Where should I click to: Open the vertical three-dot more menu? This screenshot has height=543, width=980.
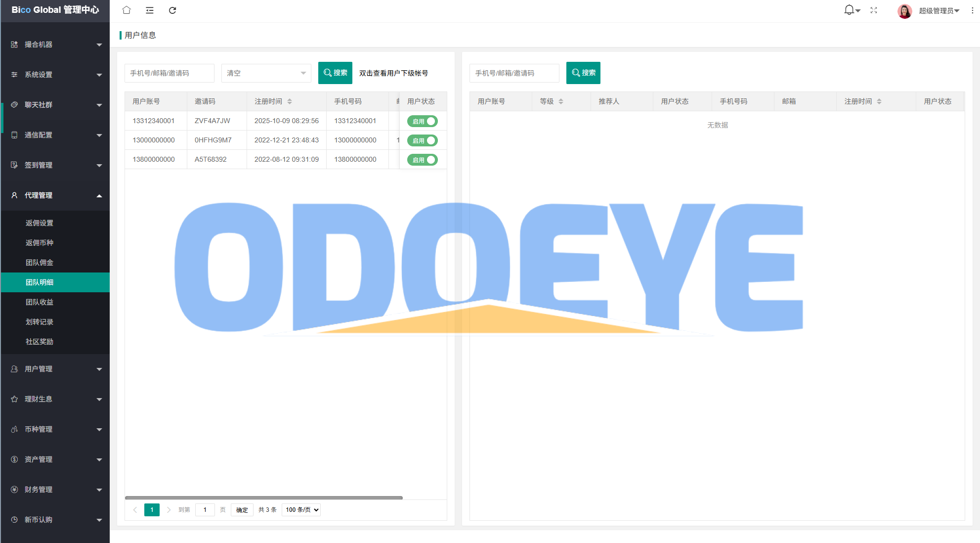coord(972,10)
